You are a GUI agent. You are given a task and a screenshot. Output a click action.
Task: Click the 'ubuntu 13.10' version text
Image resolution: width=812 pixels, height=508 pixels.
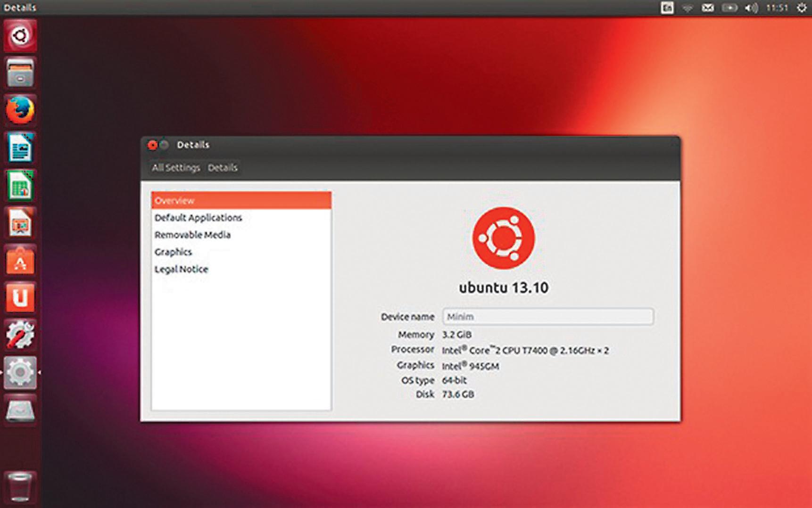click(504, 288)
